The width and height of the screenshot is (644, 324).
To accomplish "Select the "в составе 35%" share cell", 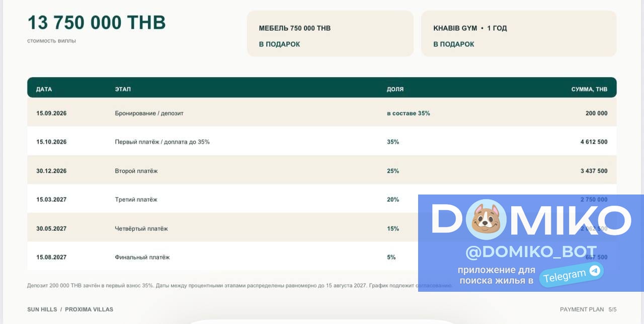I will coord(409,113).
